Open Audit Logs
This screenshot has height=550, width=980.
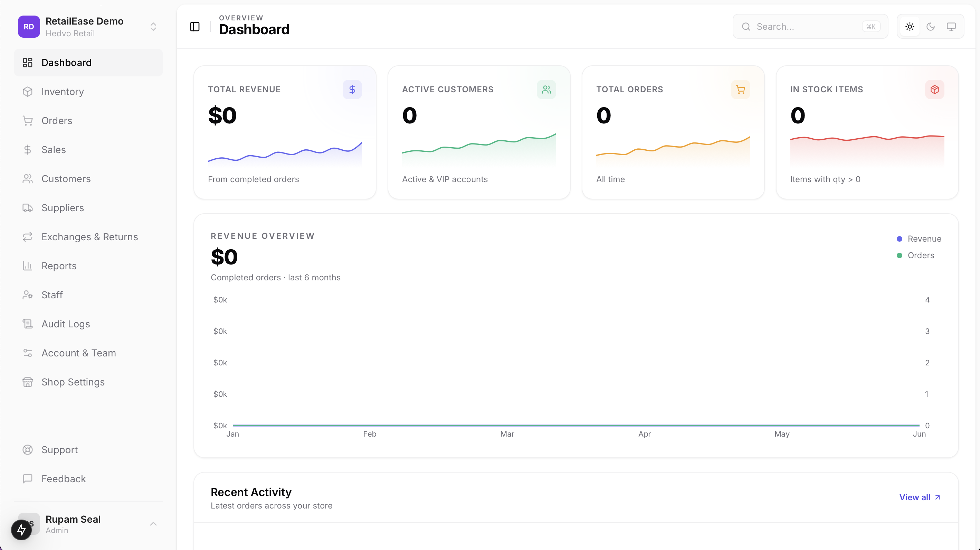click(88, 324)
